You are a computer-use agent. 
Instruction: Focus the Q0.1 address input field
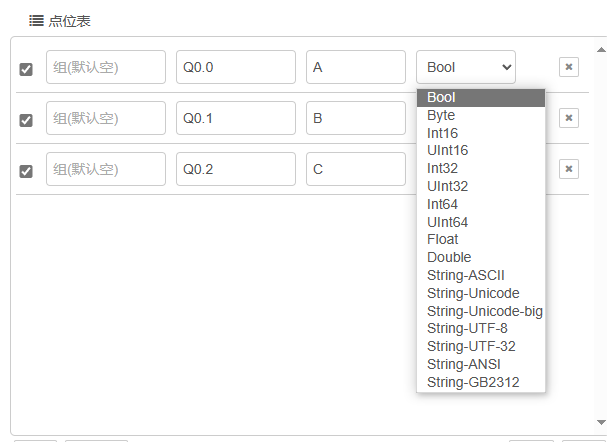point(236,118)
